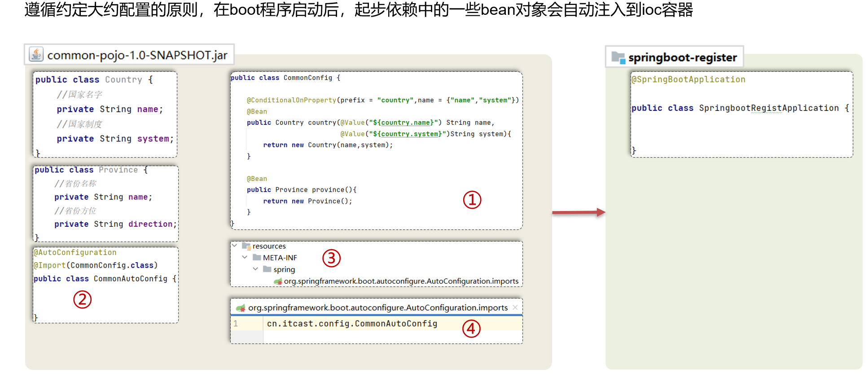Viewport: 868px width, 374px height.
Task: Click the springboot-register module folder icon
Action: click(618, 57)
